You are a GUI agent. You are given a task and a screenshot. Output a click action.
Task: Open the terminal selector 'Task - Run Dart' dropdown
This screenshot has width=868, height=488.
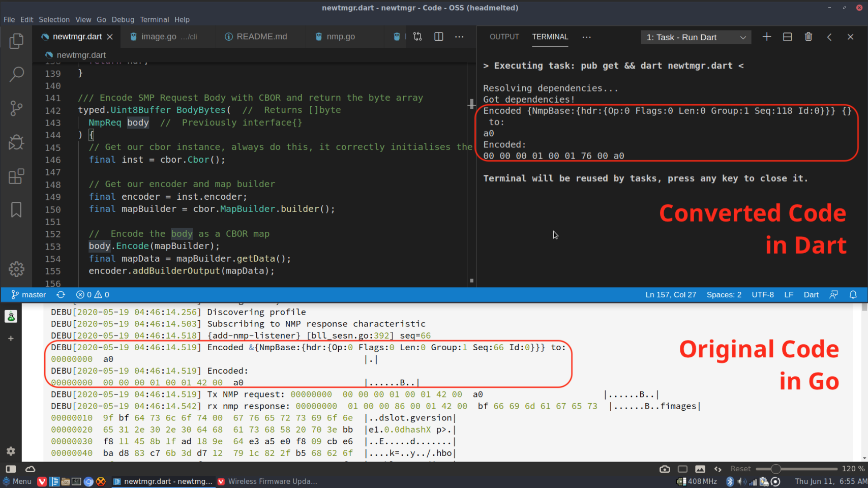click(696, 38)
